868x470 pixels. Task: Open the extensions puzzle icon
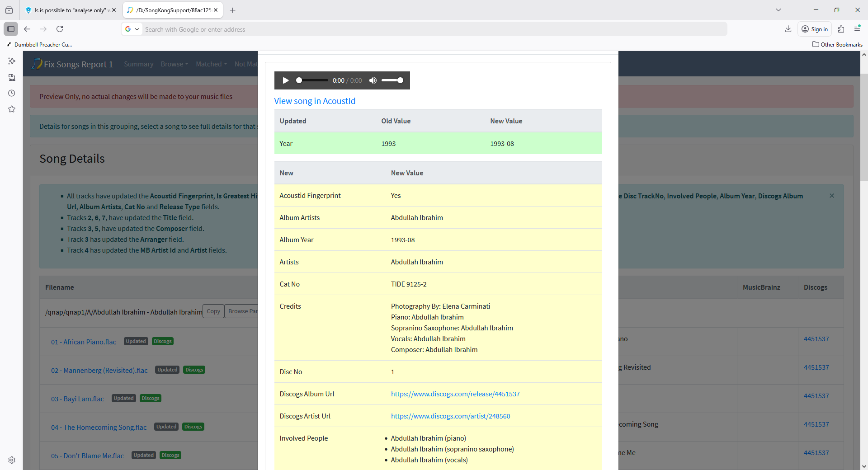[x=841, y=29]
